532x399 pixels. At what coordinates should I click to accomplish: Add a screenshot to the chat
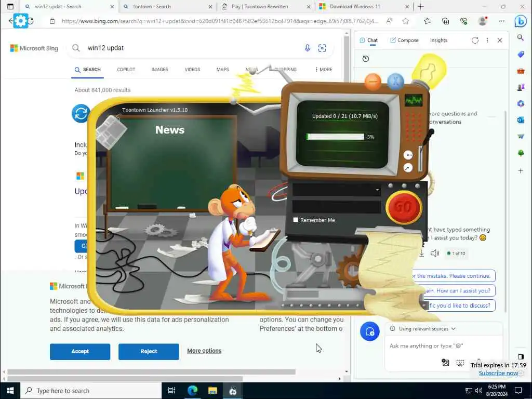click(460, 363)
